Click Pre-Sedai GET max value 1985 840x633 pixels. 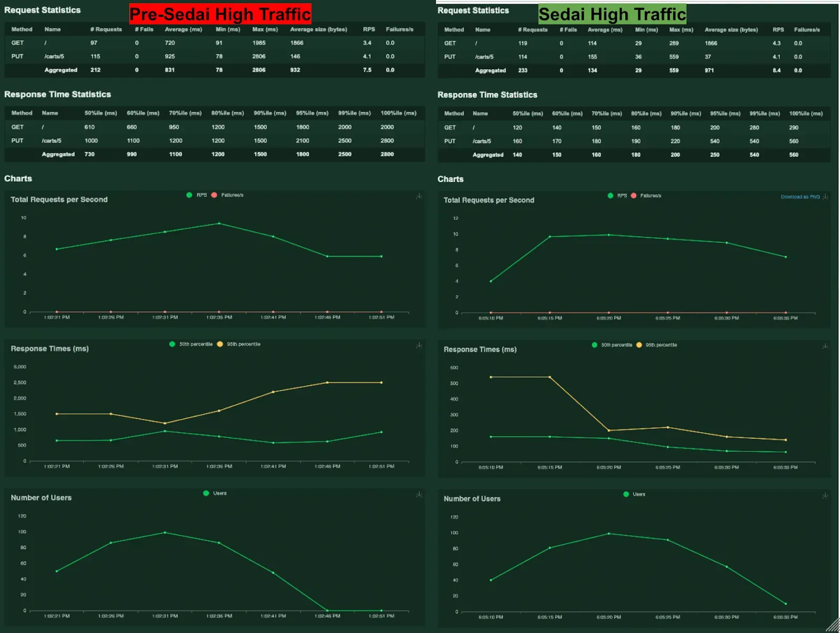pyautogui.click(x=259, y=43)
